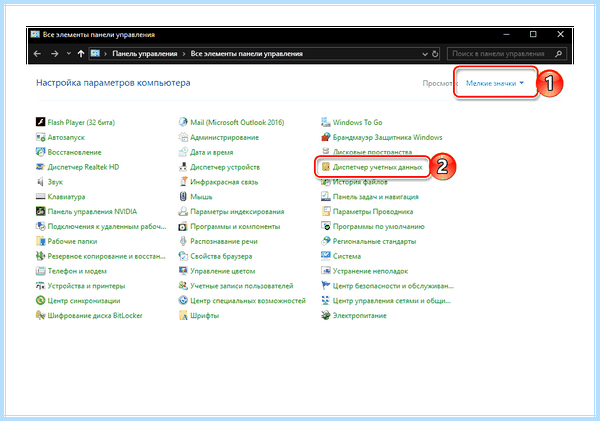Image resolution: width=600 pixels, height=421 pixels.
Task: Click the Восстановление icon
Action: point(41,152)
